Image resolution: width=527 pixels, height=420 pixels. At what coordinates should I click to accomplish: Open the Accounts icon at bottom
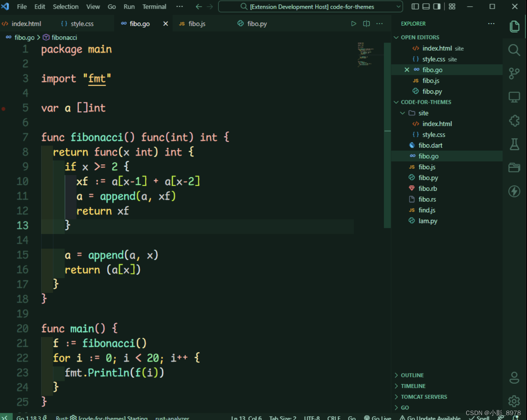pos(514,377)
